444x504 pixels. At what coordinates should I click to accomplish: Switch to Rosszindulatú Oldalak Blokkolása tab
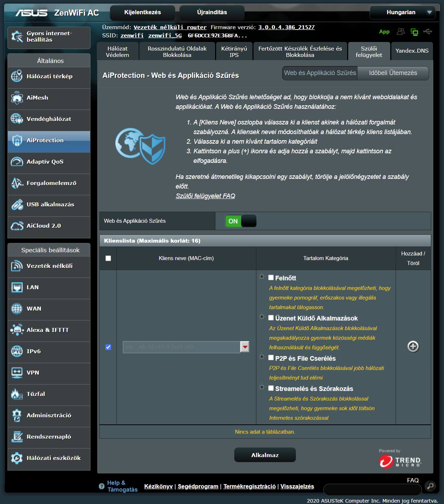pyautogui.click(x=177, y=52)
